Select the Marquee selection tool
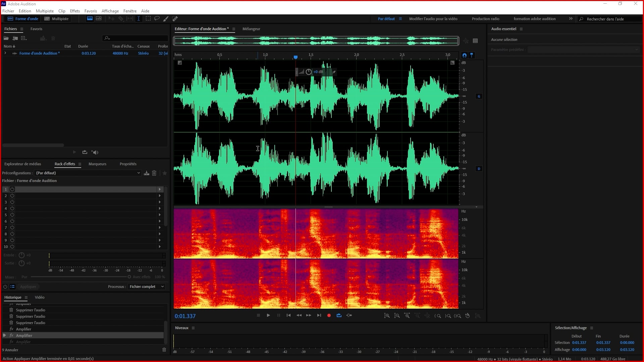This screenshot has width=644, height=362. click(148, 19)
